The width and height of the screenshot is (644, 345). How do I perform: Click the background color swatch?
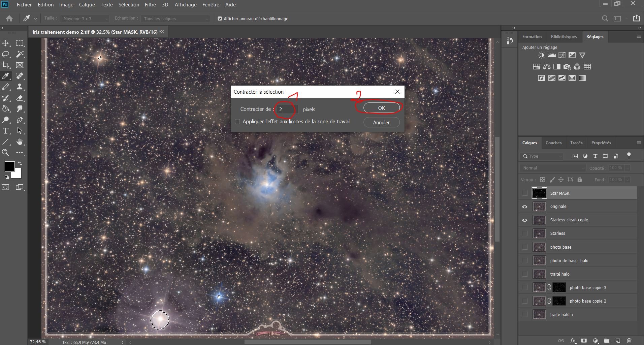[17, 174]
